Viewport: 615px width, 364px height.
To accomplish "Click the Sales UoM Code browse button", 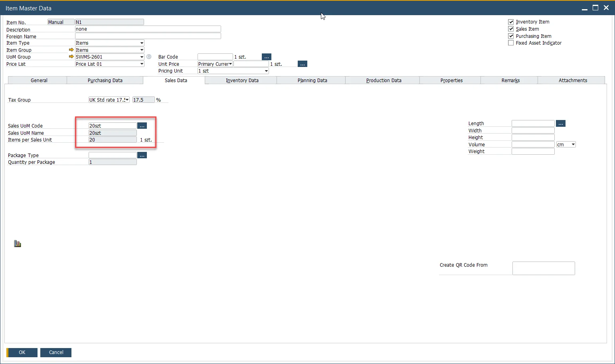I will tap(142, 126).
